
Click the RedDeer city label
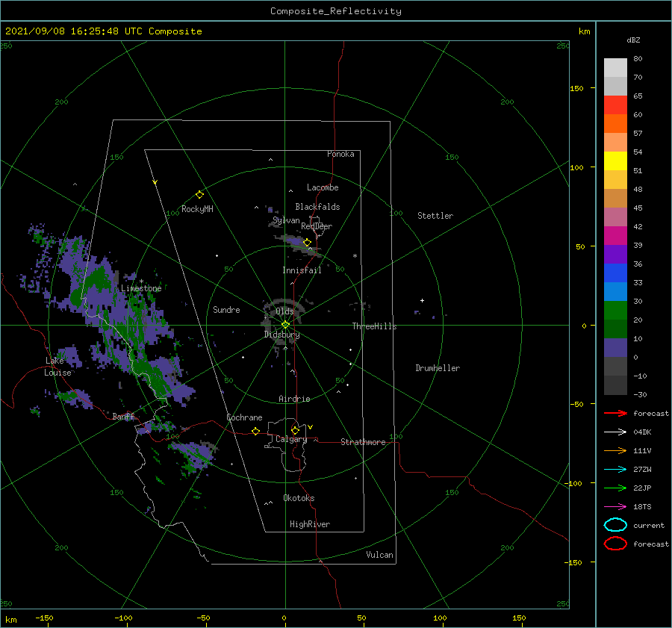(x=317, y=226)
